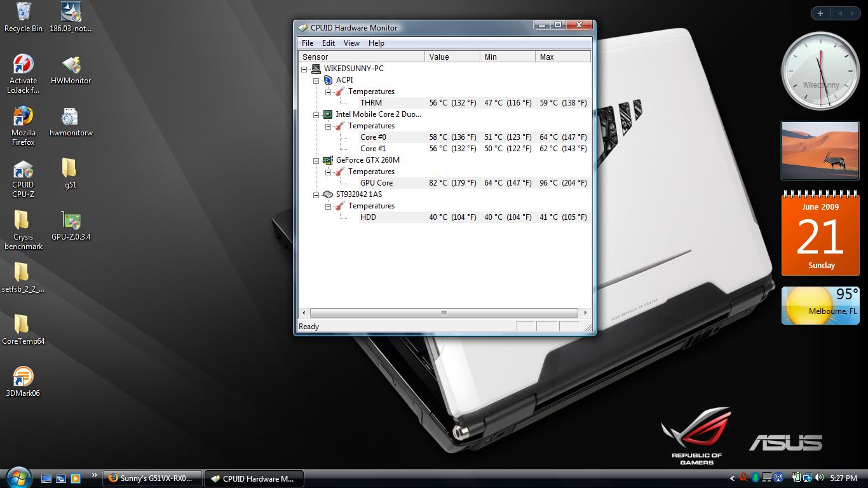Click the Bluetooth tray icon
Viewport: 868px width, 488px height.
tap(756, 478)
